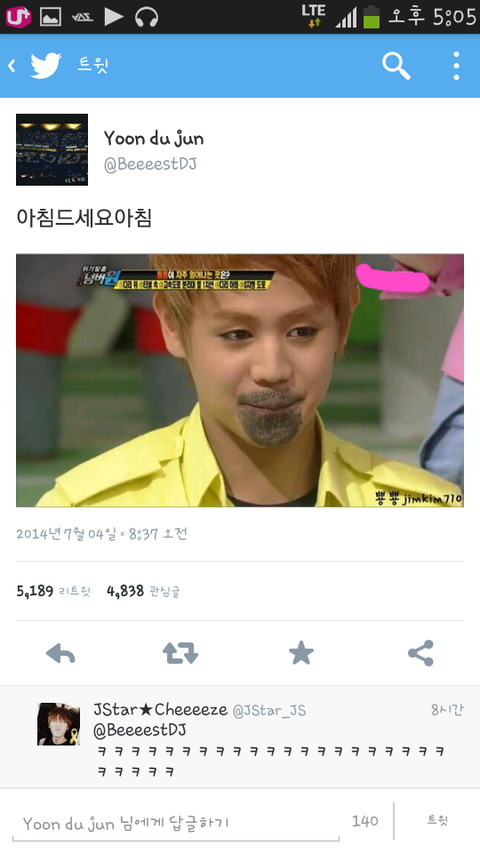Image resolution: width=480 pixels, height=853 pixels.
Task: Open the @JStar_JS user handle
Action: [x=269, y=710]
